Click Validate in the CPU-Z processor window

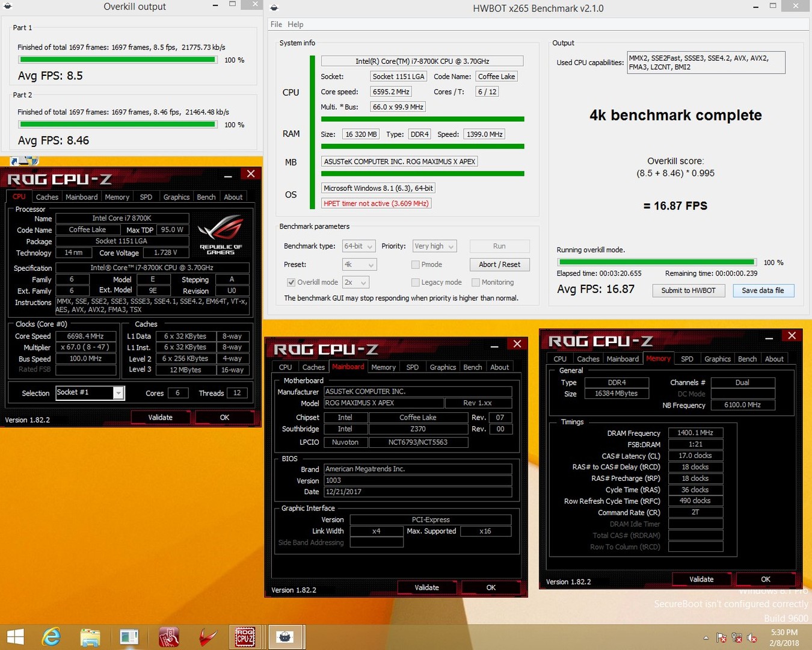[160, 417]
